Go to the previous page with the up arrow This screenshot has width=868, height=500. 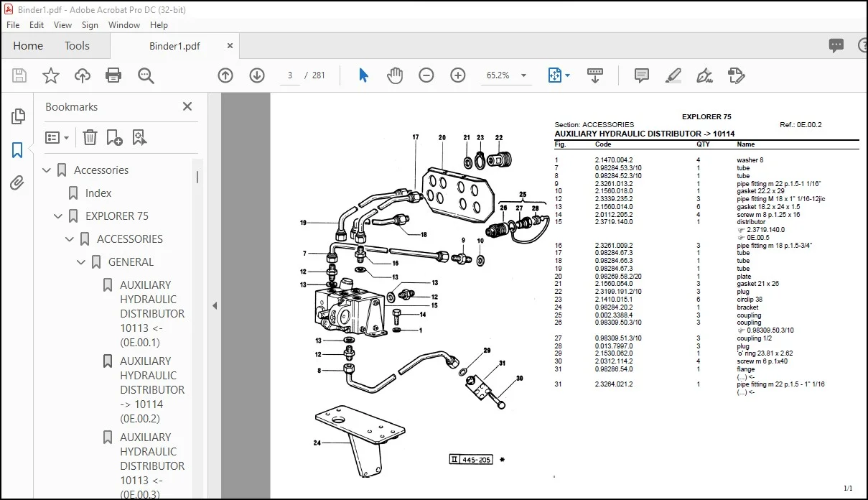pyautogui.click(x=225, y=75)
